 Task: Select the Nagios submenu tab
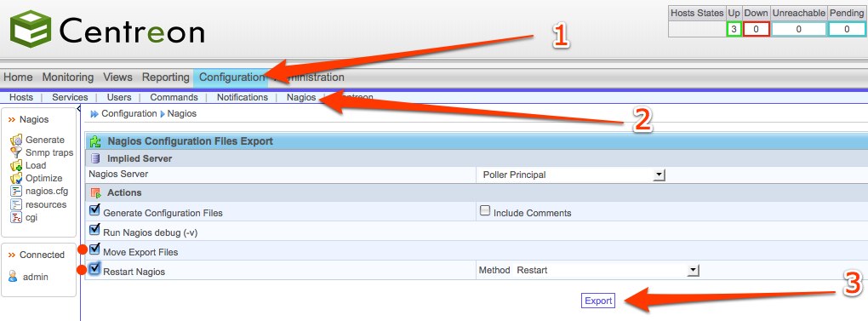[301, 97]
